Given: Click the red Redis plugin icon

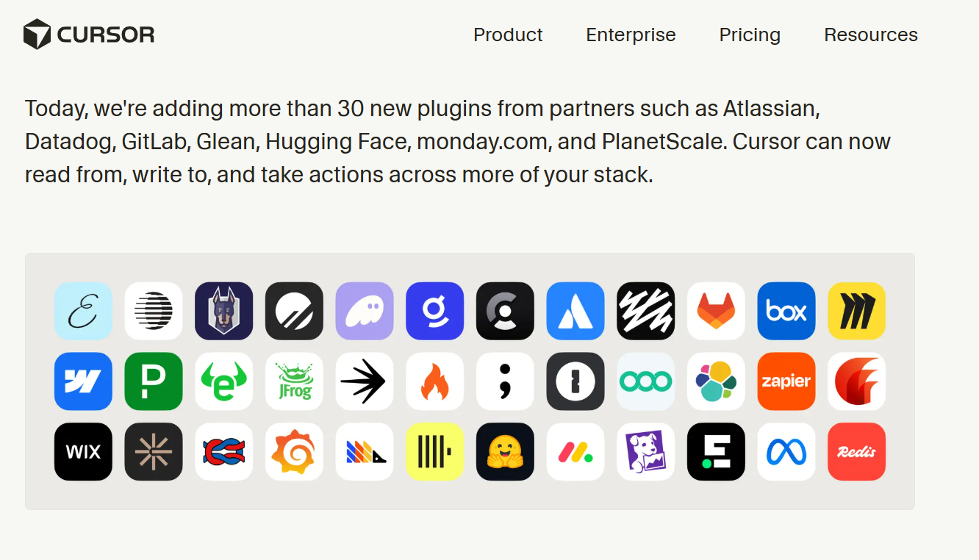Looking at the screenshot, I should pos(856,452).
